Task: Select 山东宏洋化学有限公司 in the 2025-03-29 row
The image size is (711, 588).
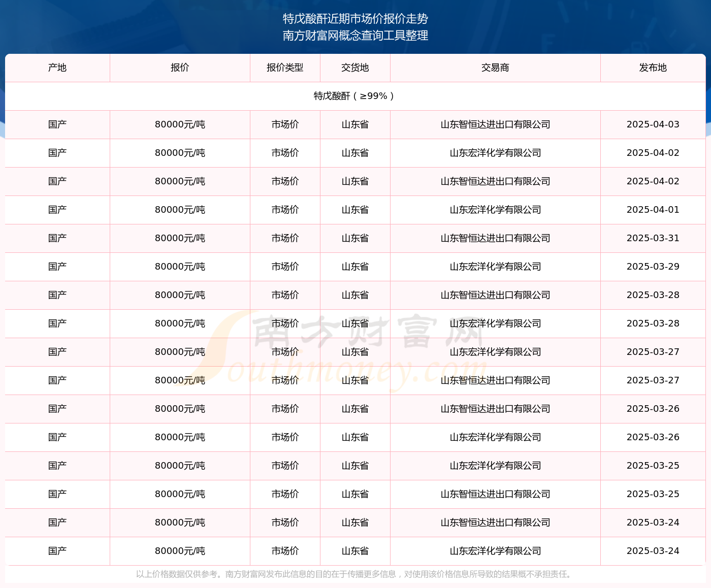Action: click(495, 267)
